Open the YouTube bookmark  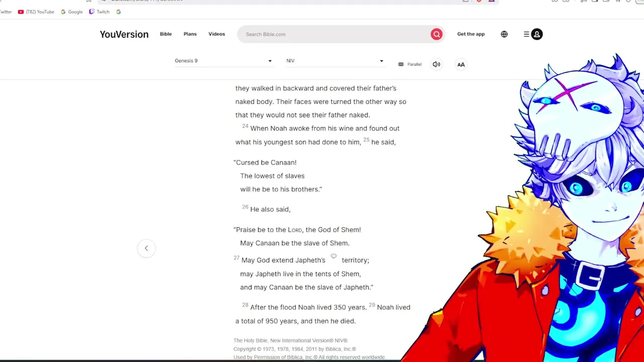[x=36, y=12]
